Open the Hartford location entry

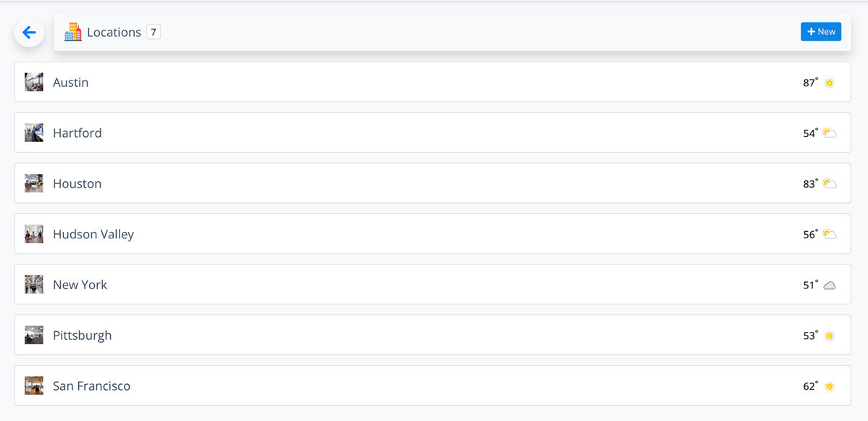78,133
